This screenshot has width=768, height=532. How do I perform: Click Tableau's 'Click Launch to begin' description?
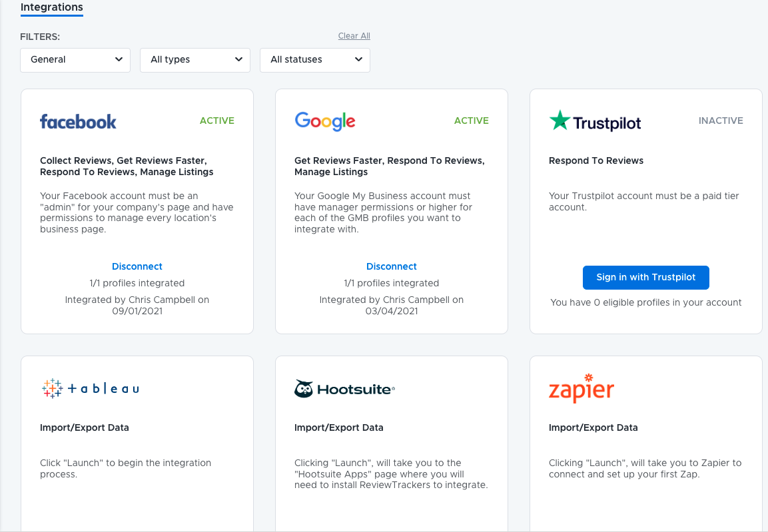click(125, 468)
